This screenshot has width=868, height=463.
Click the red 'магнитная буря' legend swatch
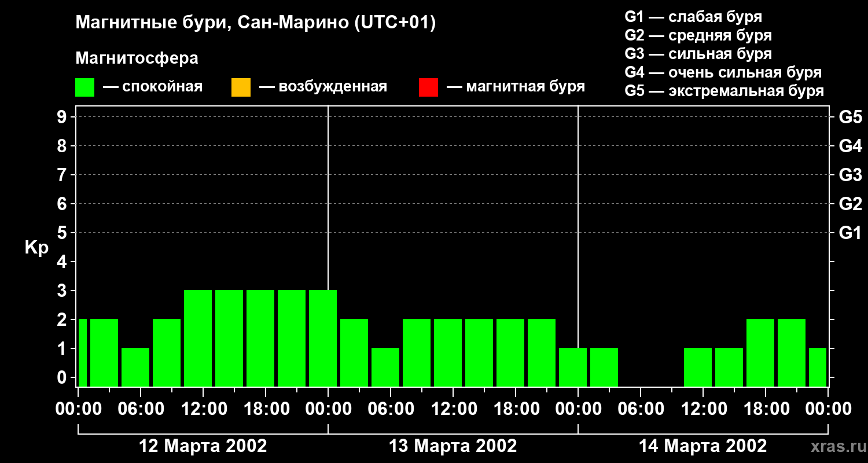pos(428,87)
